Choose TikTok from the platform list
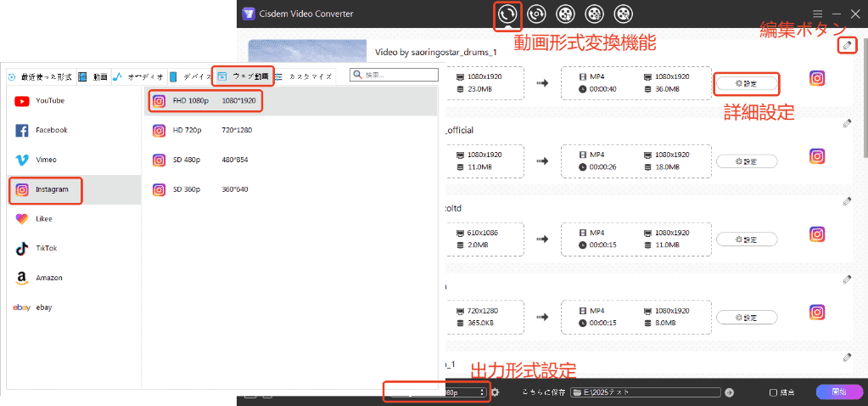The height and width of the screenshot is (406, 868). pos(46,248)
